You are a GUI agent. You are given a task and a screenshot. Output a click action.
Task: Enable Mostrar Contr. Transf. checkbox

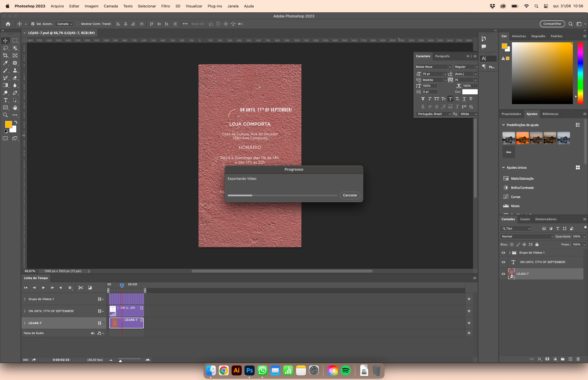point(78,24)
